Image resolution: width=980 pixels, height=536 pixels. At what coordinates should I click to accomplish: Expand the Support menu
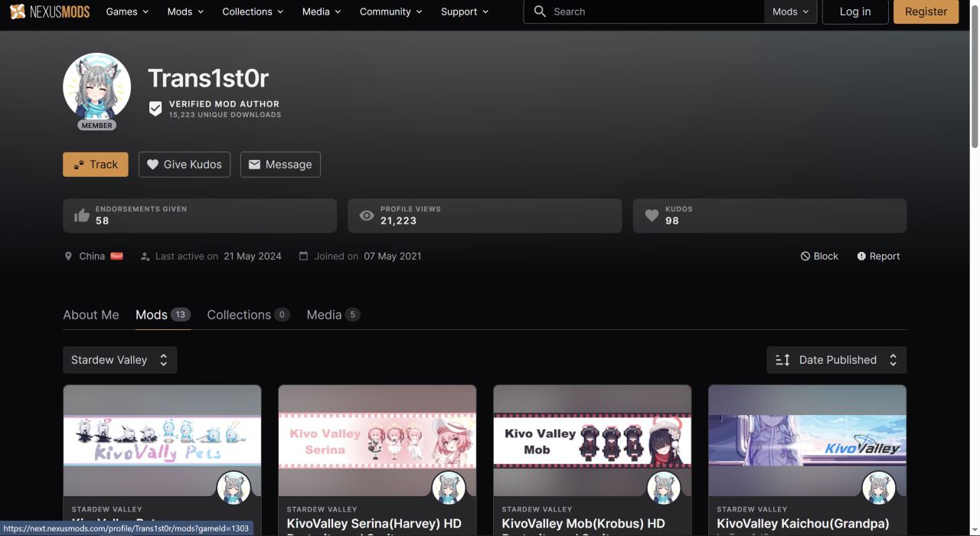point(464,11)
